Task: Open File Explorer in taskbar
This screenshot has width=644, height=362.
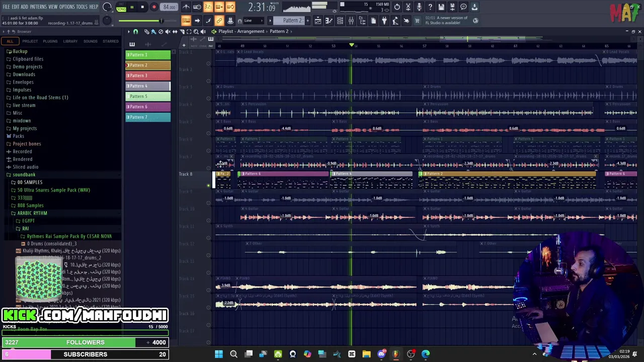Action: [366, 354]
